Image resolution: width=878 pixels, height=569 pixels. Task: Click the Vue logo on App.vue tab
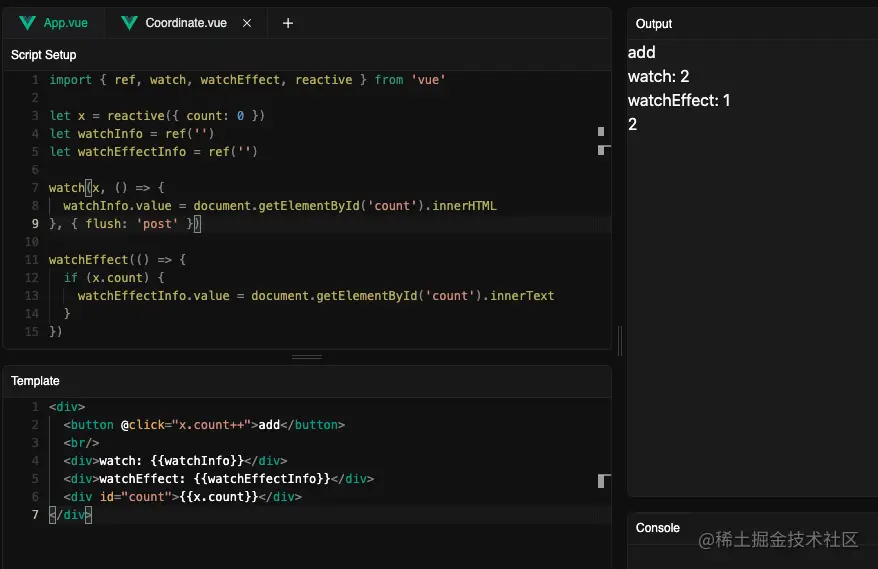tap(27, 23)
